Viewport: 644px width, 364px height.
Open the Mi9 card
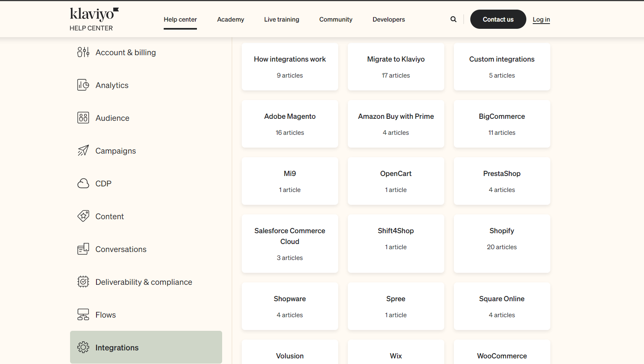click(x=290, y=181)
